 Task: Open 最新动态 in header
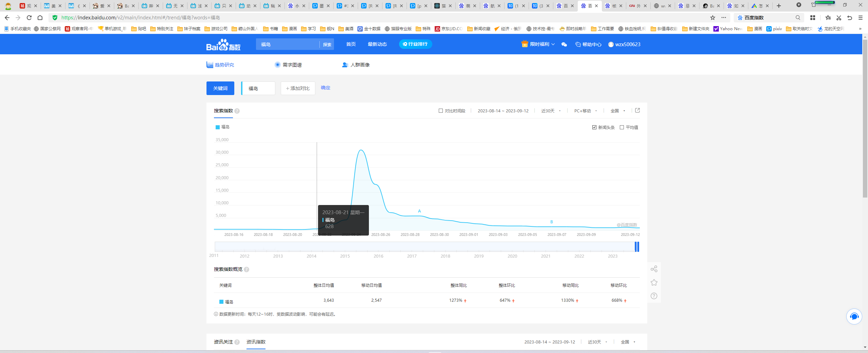(x=377, y=44)
